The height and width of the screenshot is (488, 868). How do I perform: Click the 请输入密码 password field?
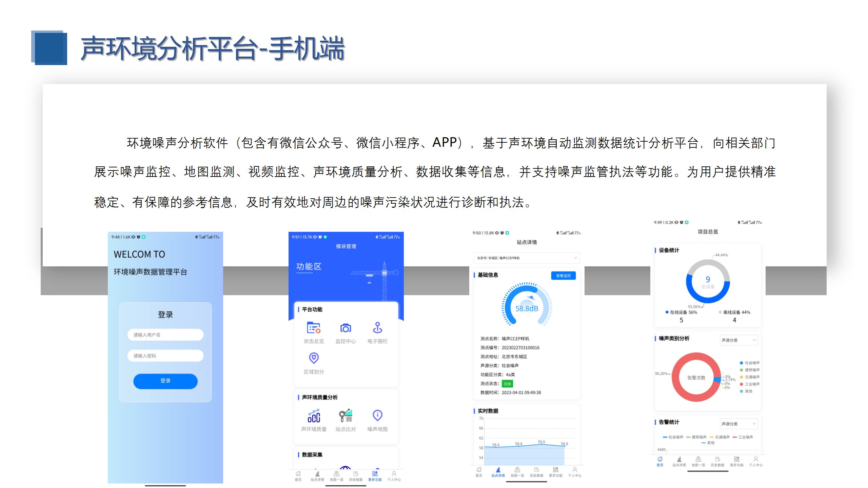(165, 356)
